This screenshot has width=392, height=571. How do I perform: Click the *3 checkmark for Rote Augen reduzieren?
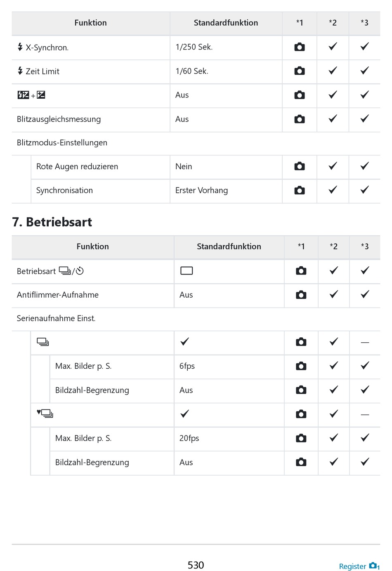pos(364,166)
